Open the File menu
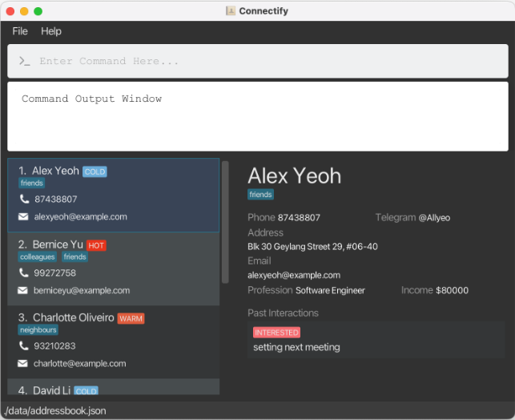515x420 pixels. click(20, 31)
